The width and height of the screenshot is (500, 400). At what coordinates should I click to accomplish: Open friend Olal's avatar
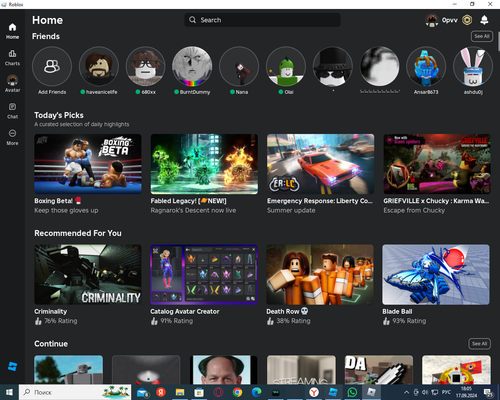[x=286, y=66]
